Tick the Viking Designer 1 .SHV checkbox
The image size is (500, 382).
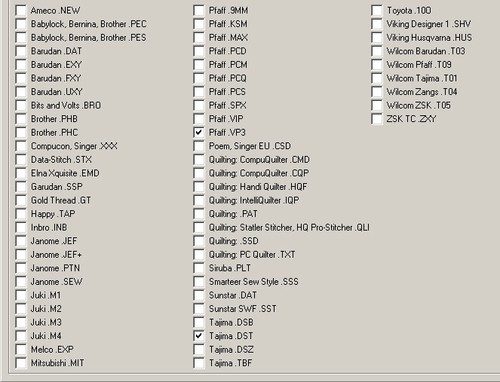[x=377, y=24]
